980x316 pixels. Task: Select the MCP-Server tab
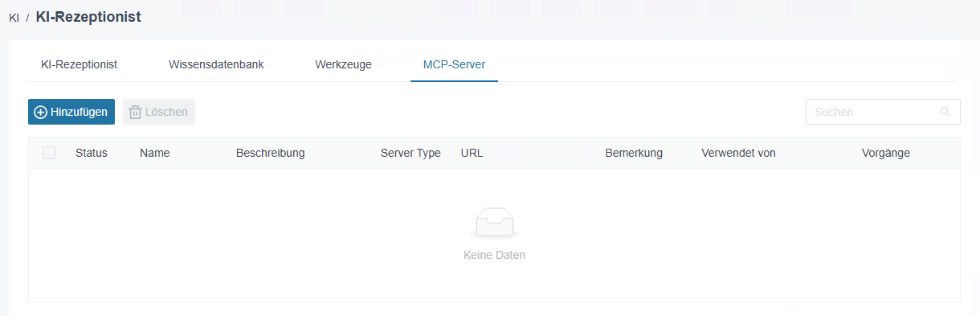(x=454, y=64)
